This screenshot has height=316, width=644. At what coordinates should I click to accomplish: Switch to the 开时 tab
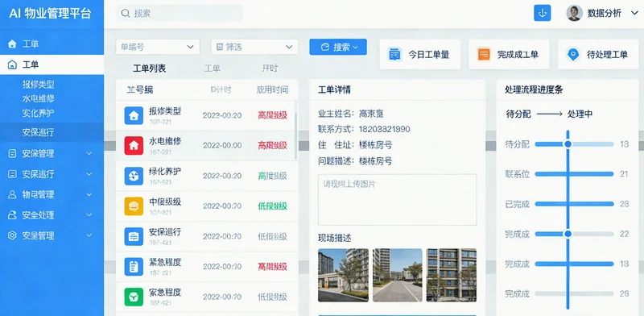[x=270, y=69]
